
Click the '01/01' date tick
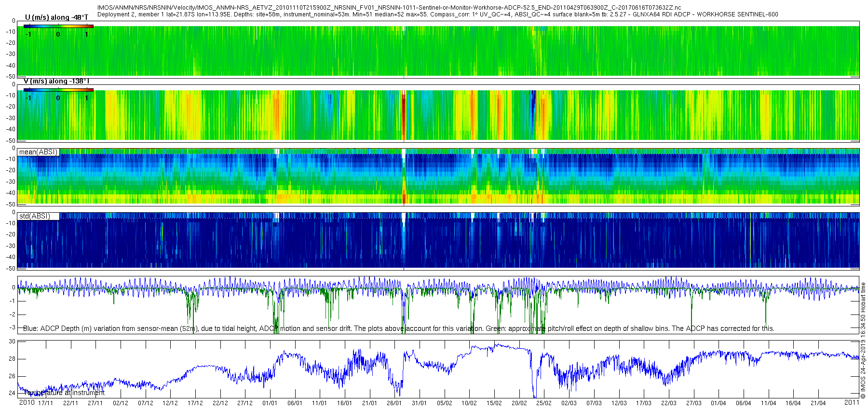(270, 403)
